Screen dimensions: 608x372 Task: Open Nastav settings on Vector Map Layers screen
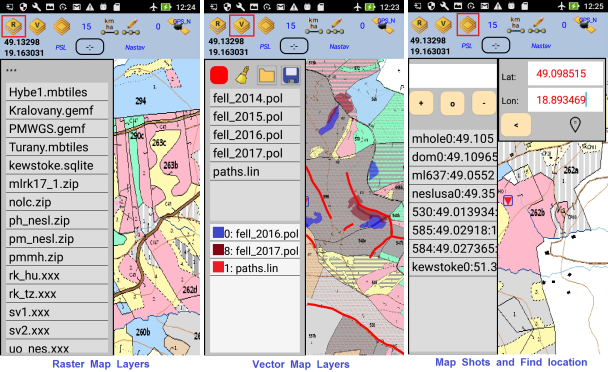(339, 47)
